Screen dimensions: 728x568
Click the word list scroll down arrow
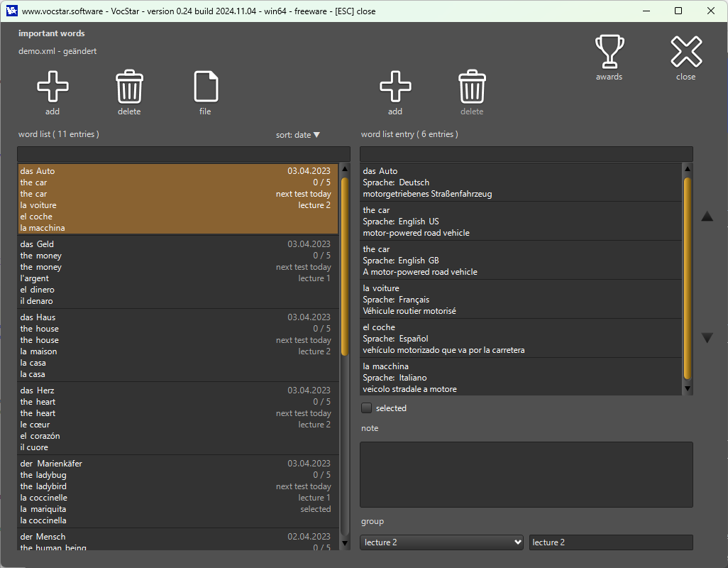[x=345, y=543]
